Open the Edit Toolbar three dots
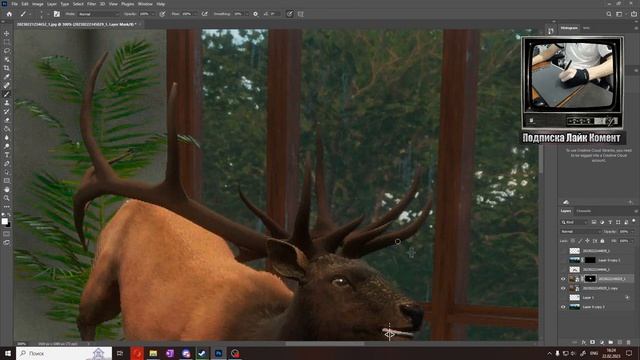This screenshot has height=360, width=640. click(x=7, y=207)
